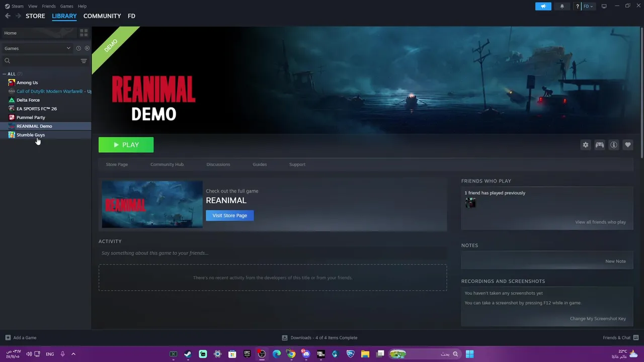Screen dimensions: 644x362
Task: Open the Discussions link
Action: pos(218,164)
